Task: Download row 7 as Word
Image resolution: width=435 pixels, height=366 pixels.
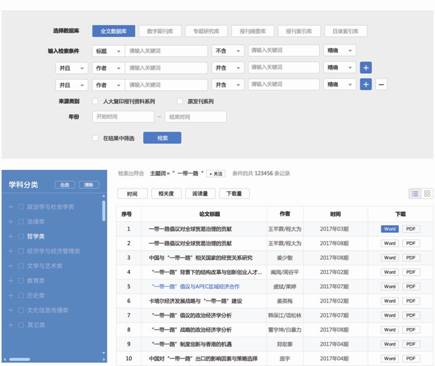Action: click(390, 315)
